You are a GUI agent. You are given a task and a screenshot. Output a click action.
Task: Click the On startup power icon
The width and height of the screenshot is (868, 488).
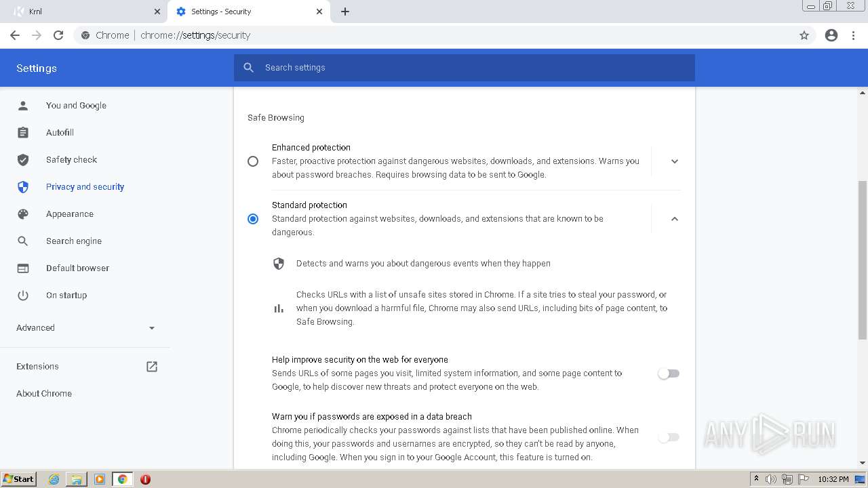tap(23, 296)
